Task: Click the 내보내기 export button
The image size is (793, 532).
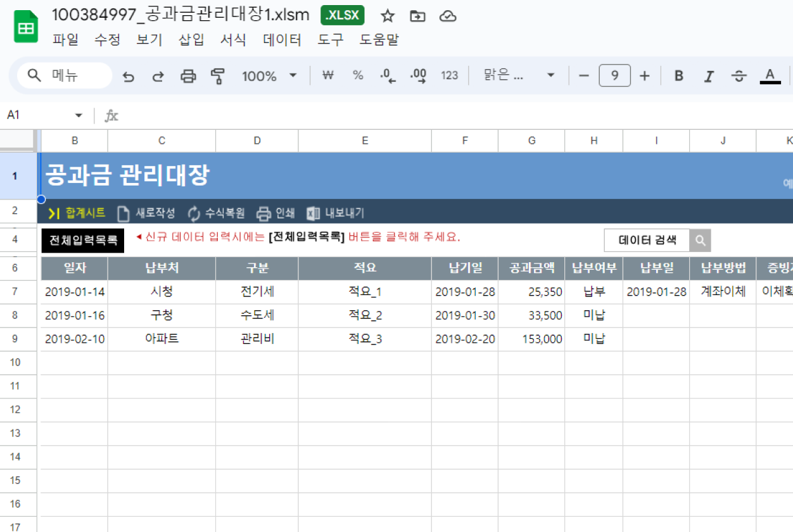Action: (335, 213)
